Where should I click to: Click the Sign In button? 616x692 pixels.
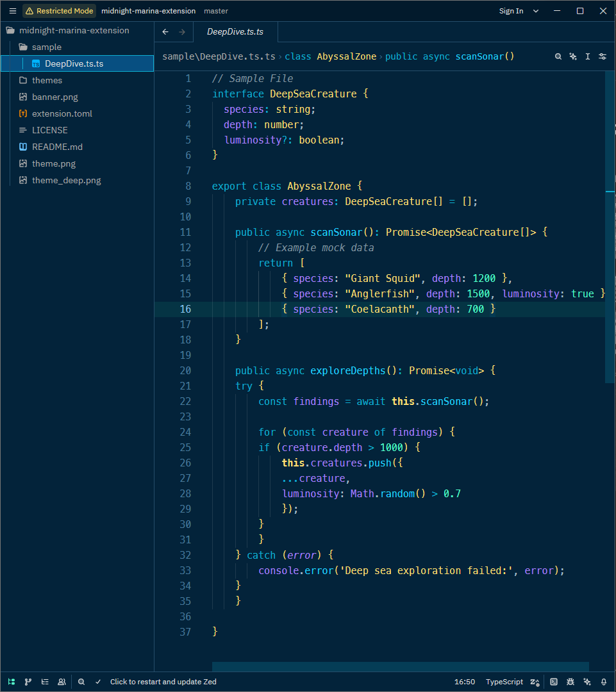[511, 11]
